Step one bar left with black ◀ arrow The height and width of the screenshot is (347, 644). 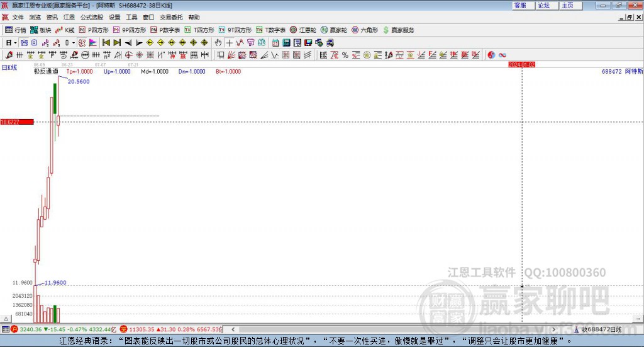(x=128, y=43)
